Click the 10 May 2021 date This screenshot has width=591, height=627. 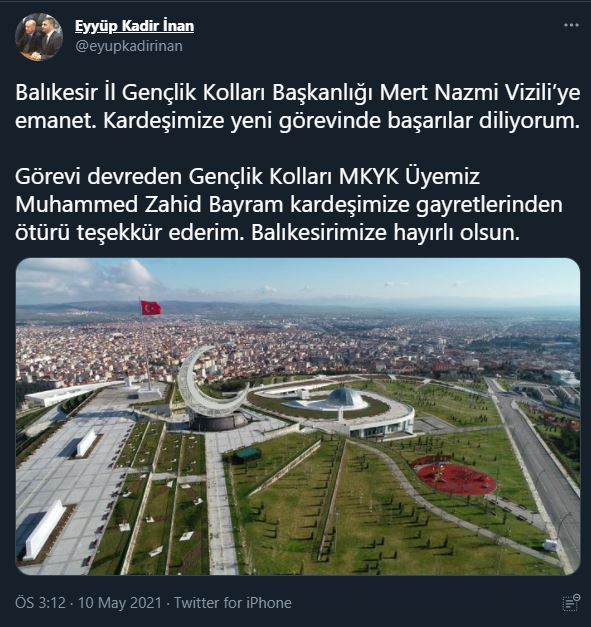click(x=120, y=603)
